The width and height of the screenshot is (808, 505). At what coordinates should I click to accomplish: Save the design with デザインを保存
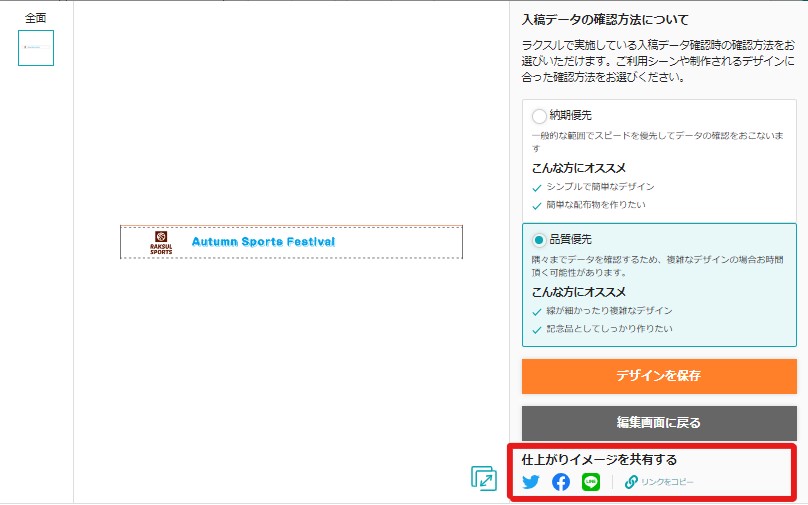click(x=659, y=376)
